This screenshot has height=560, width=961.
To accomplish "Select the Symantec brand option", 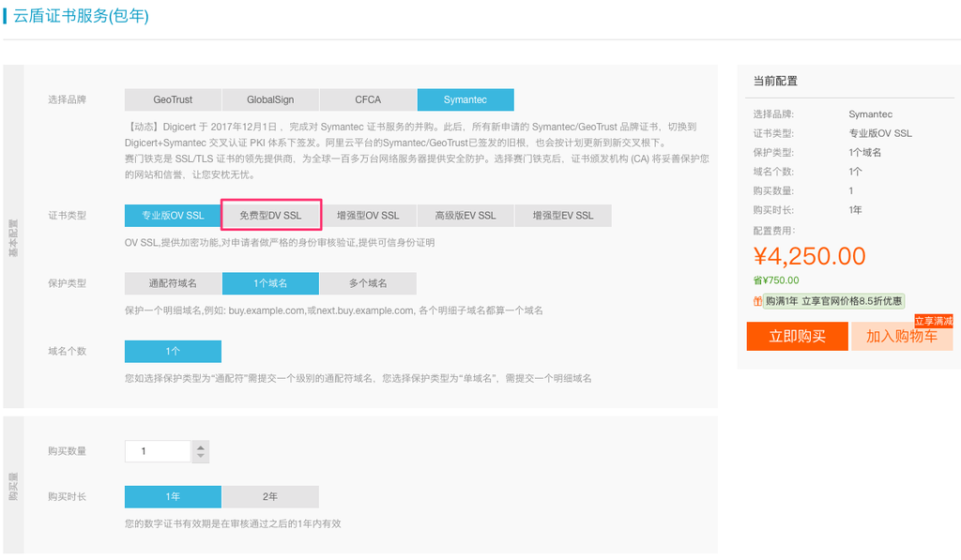I will click(x=465, y=99).
